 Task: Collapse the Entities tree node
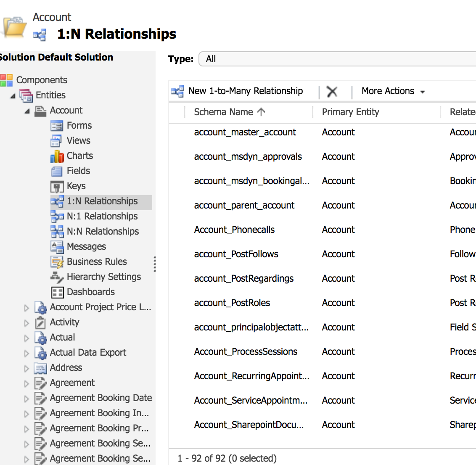click(x=13, y=96)
